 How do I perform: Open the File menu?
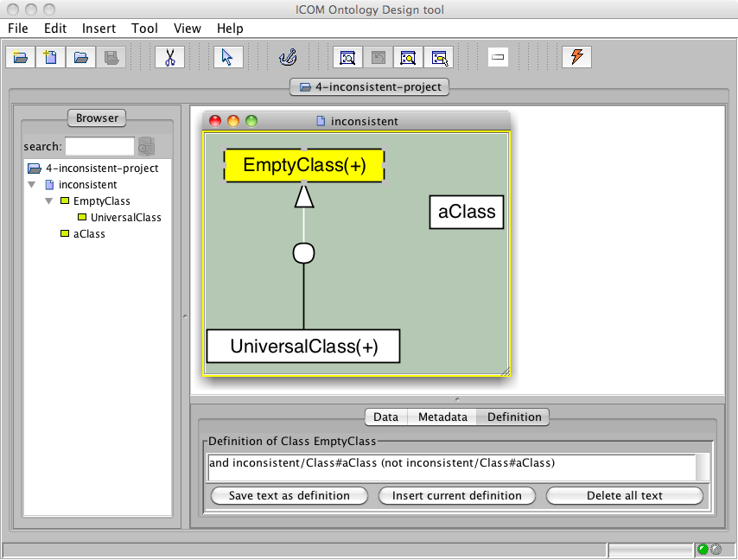pyautogui.click(x=18, y=29)
